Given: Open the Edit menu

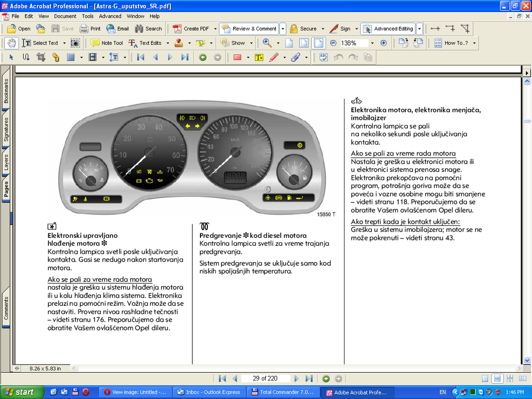Looking at the screenshot, I should (29, 16).
